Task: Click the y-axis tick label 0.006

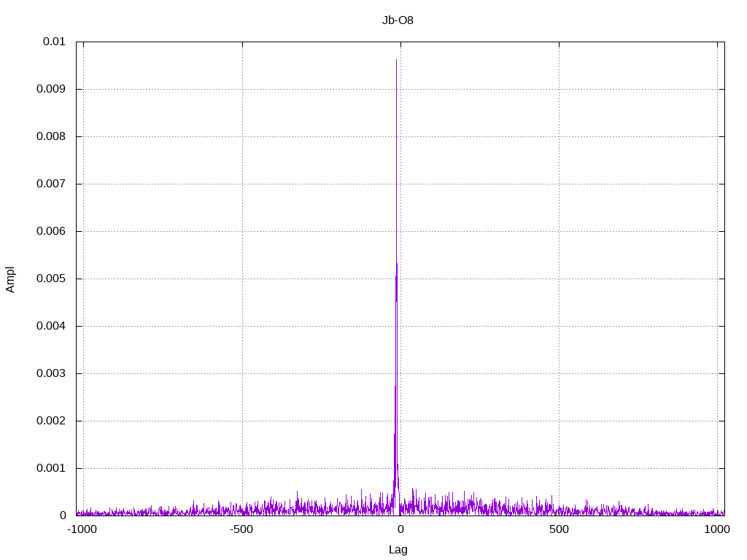Action: pos(51,231)
